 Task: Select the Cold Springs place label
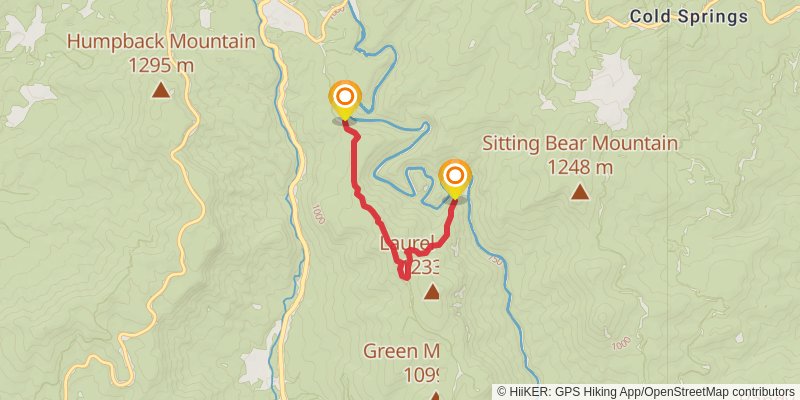(x=689, y=17)
